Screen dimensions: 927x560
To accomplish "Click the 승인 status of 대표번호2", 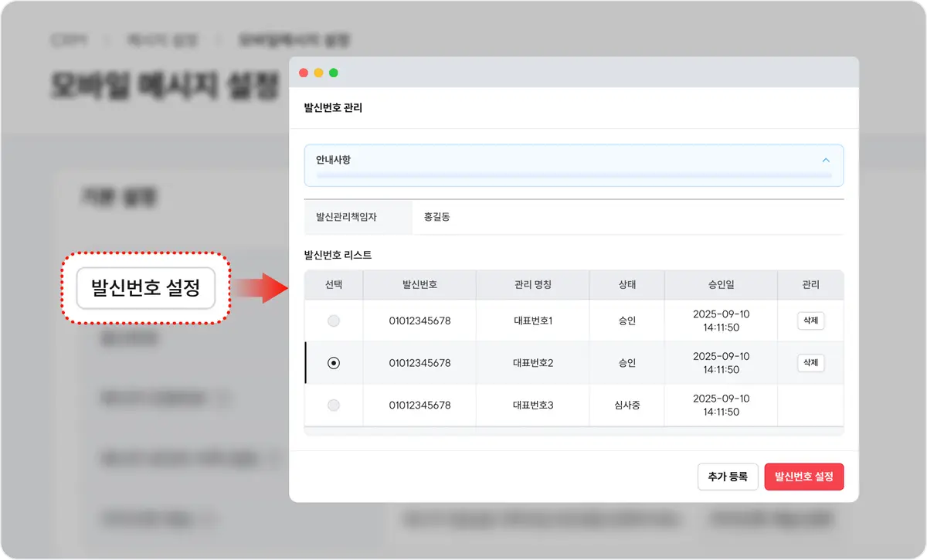I will click(x=626, y=363).
